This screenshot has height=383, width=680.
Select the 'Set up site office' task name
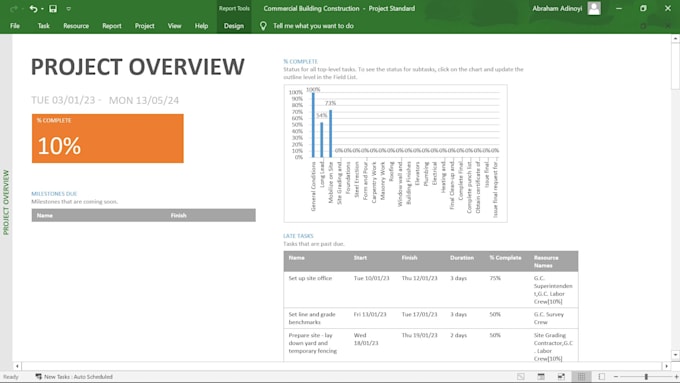tap(310, 278)
